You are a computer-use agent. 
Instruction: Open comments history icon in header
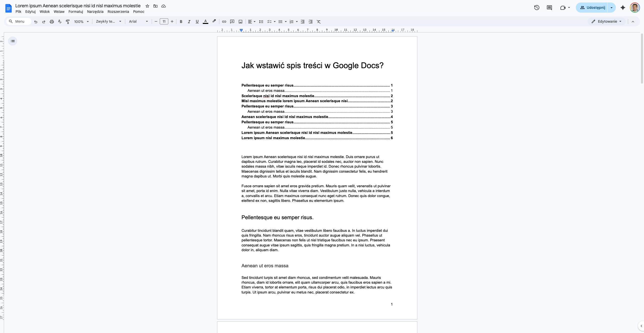549,8
